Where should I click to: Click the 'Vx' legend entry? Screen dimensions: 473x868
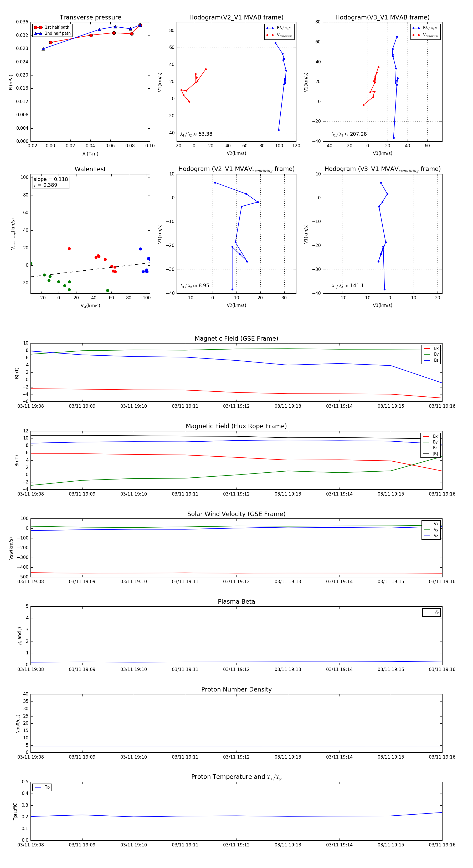pos(431,524)
